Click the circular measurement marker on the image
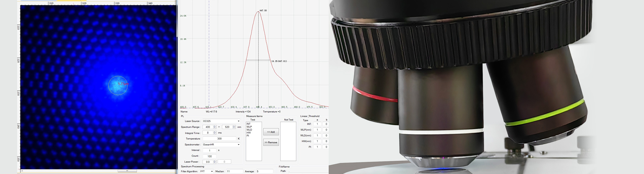 [118, 85]
